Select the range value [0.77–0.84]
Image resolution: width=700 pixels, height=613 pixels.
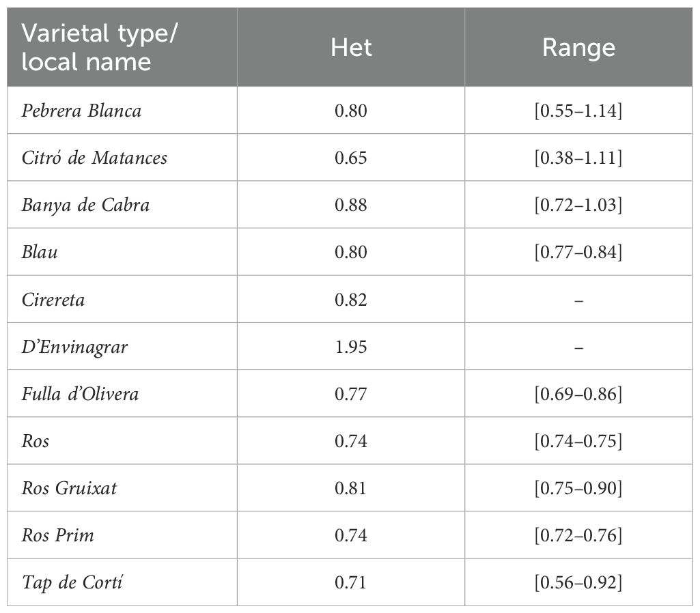point(578,252)
